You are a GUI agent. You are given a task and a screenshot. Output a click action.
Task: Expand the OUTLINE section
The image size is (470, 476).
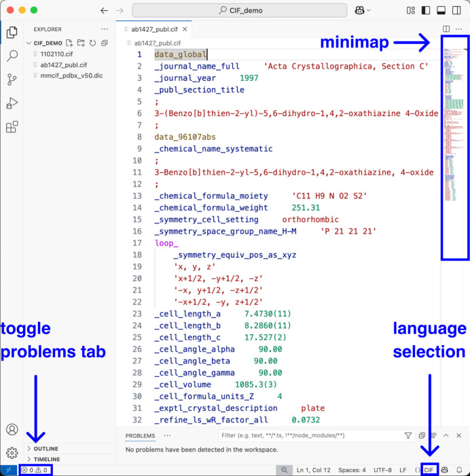[x=46, y=449]
